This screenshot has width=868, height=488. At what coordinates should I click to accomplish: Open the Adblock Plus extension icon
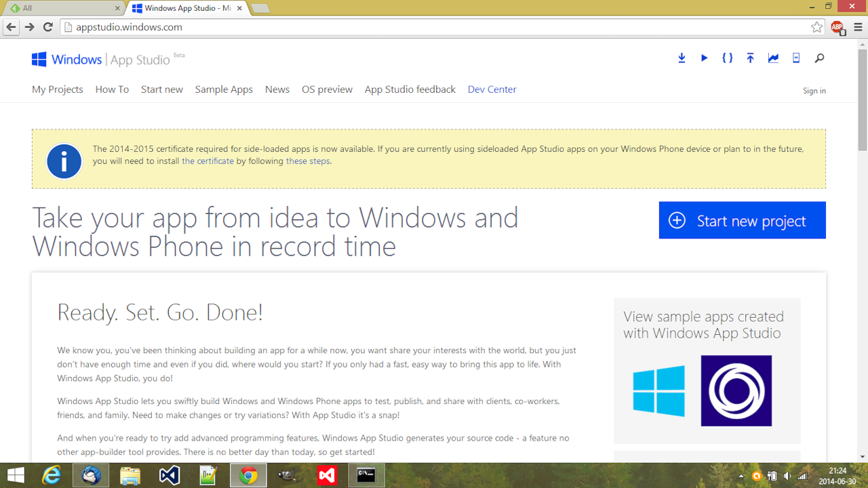click(x=837, y=27)
